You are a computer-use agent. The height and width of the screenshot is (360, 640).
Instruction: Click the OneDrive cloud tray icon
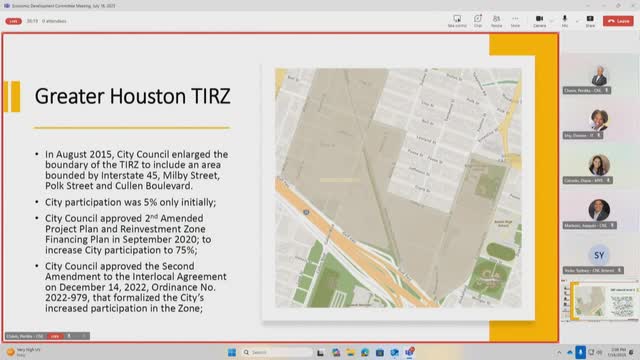click(570, 352)
